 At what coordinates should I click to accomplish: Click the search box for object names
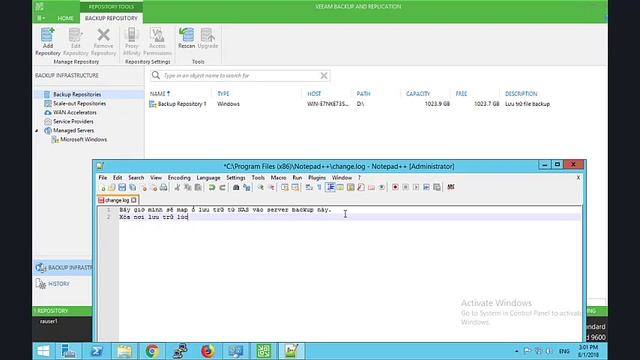(x=241, y=76)
